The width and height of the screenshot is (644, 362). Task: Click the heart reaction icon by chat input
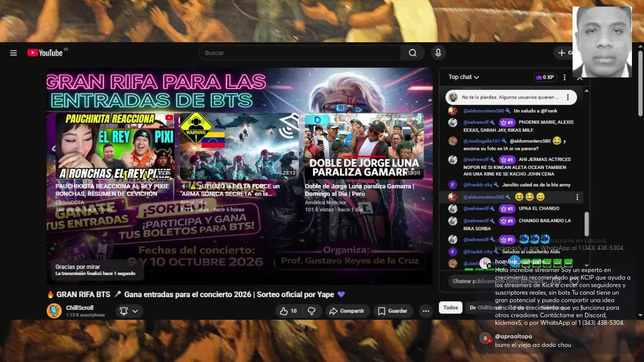(575, 281)
